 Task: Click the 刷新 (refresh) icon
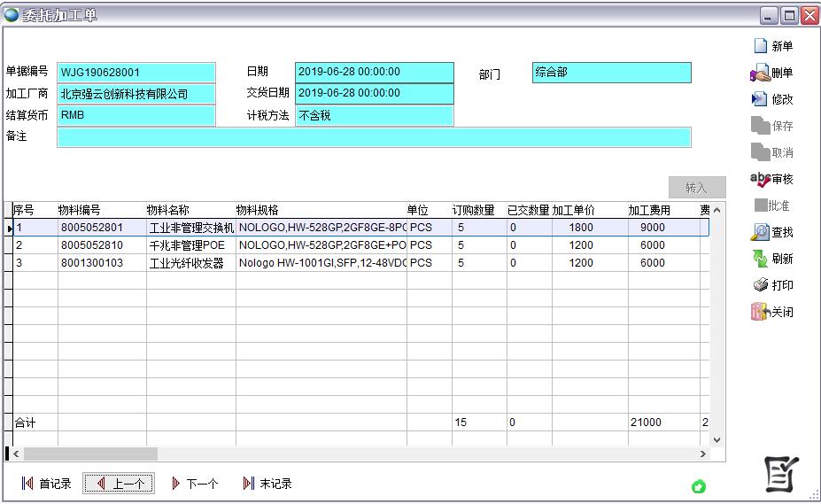(x=760, y=259)
